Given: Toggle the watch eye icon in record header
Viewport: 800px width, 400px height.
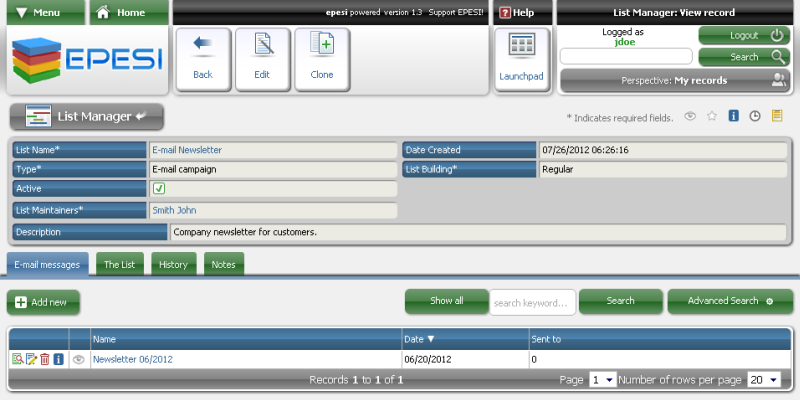Looking at the screenshot, I should 690,116.
